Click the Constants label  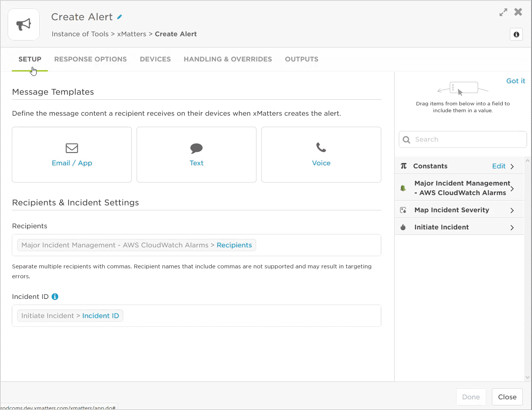coord(430,166)
